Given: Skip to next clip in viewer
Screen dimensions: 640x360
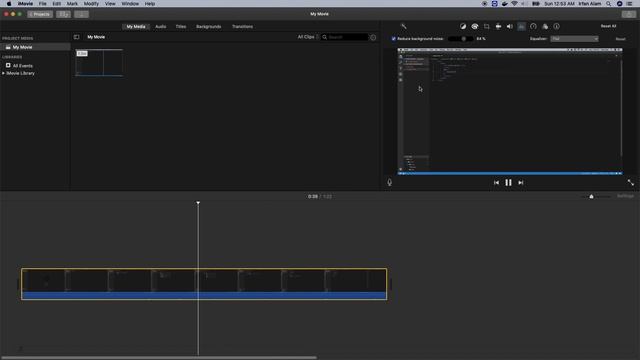Looking at the screenshot, I should click(521, 182).
